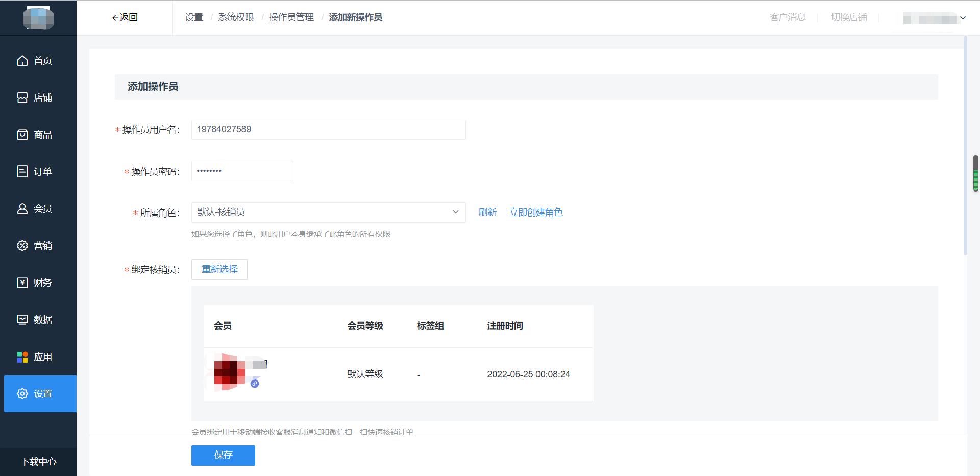Click the 立即创建角色 link
The width and height of the screenshot is (980, 476).
[535, 212]
